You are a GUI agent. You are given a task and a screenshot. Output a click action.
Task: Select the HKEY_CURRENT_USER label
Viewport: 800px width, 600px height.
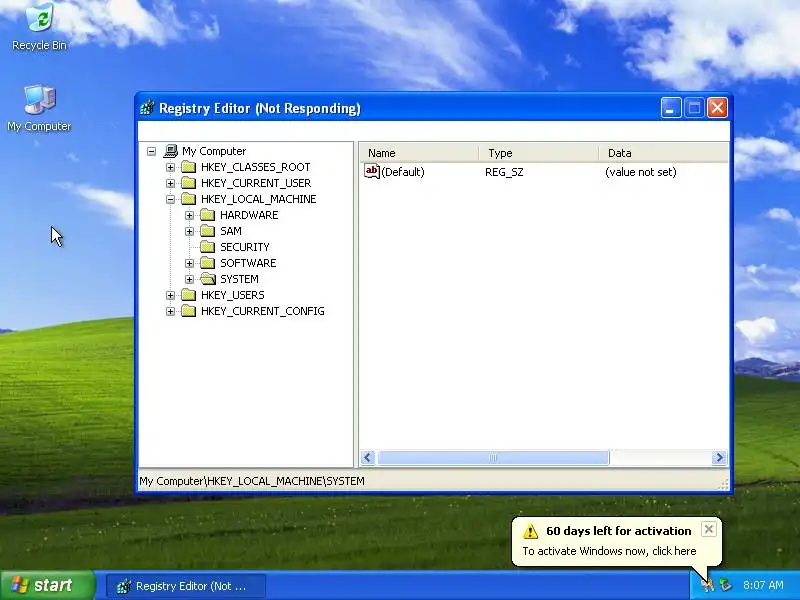pyautogui.click(x=256, y=183)
